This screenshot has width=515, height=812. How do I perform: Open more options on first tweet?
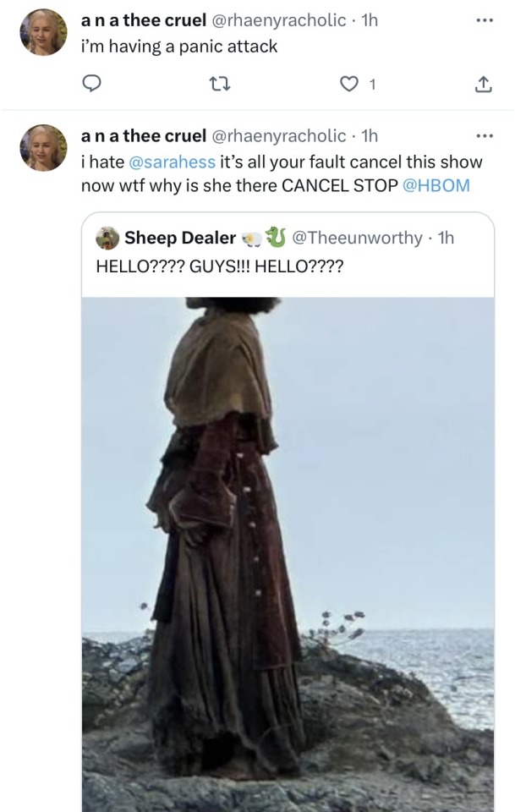(x=484, y=20)
